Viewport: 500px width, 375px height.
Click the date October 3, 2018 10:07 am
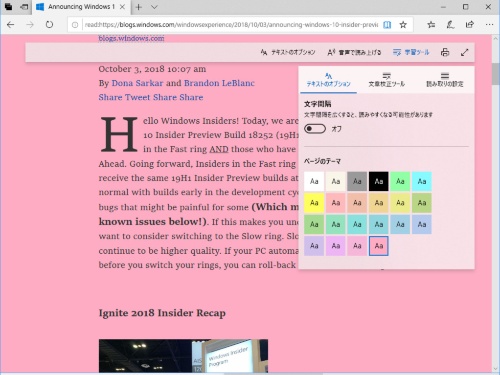(x=152, y=69)
